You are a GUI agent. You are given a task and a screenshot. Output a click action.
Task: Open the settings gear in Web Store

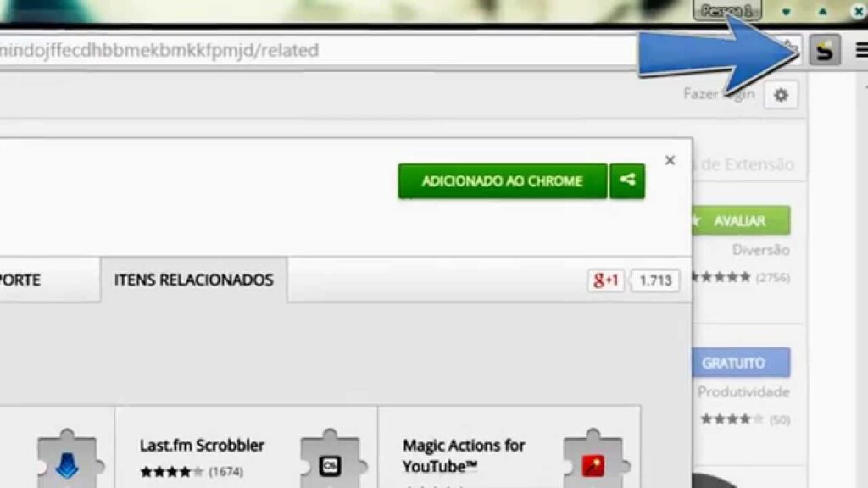tap(781, 95)
